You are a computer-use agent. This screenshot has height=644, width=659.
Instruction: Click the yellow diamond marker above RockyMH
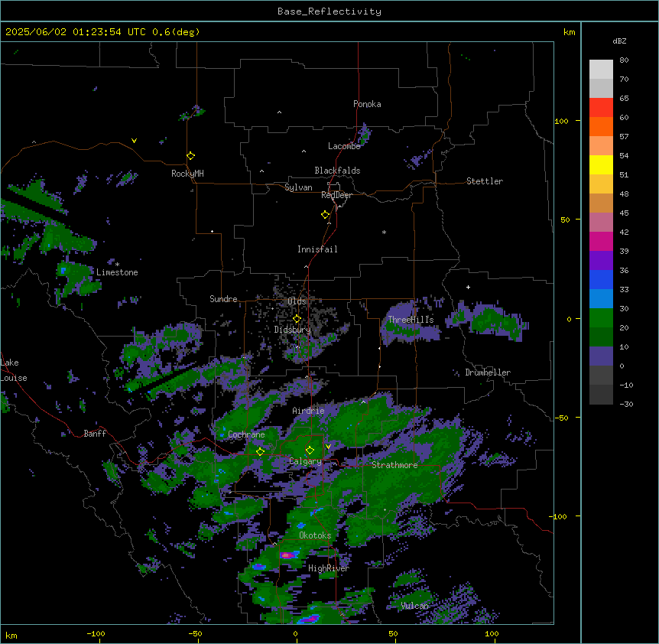[x=191, y=156]
